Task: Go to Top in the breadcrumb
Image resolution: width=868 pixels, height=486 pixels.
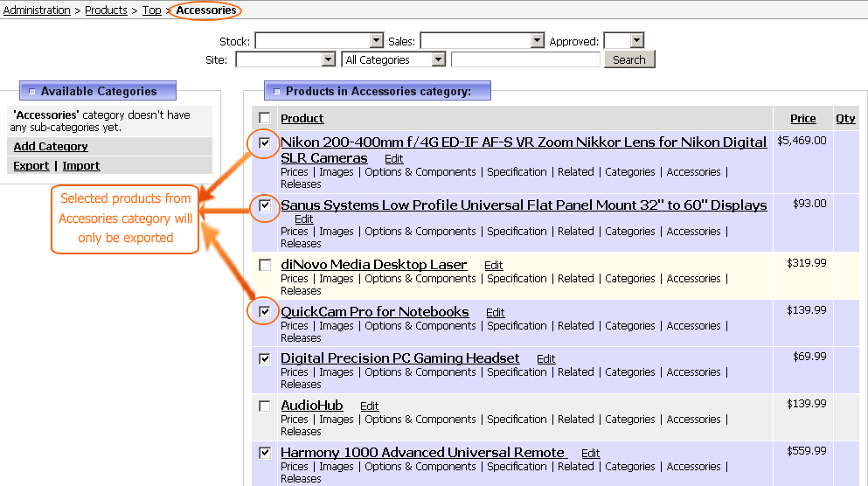Action: pyautogui.click(x=152, y=10)
